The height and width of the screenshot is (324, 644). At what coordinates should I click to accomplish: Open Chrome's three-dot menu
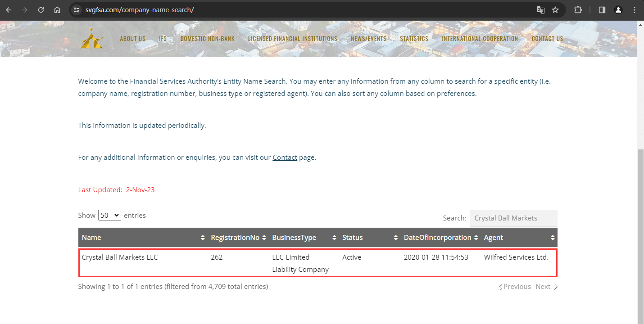click(634, 10)
